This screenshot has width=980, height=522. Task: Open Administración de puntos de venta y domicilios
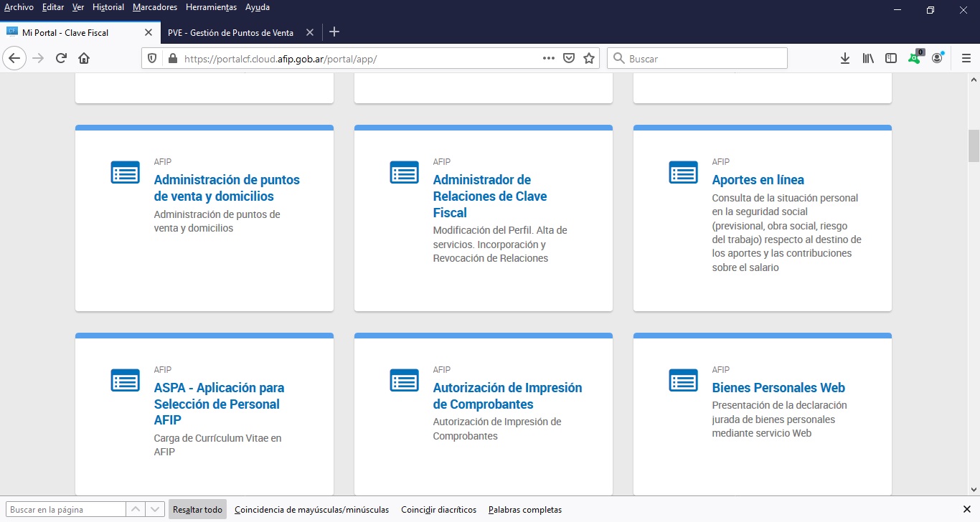pos(227,188)
